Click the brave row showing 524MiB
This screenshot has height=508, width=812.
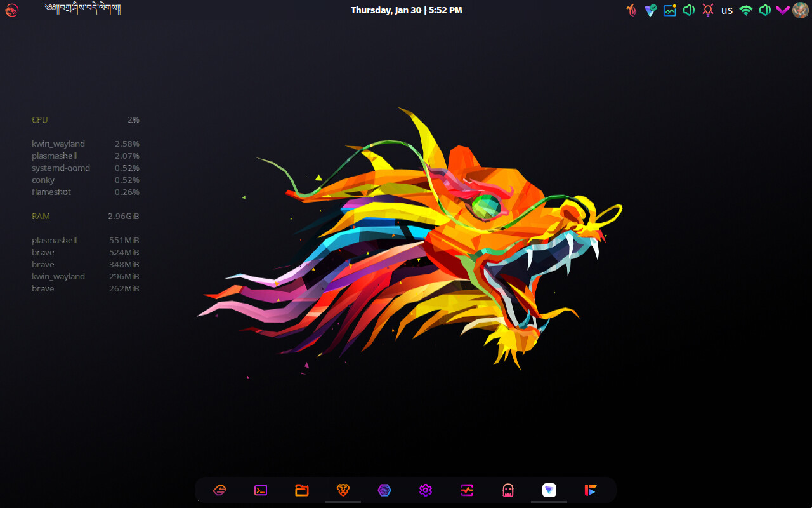click(86, 253)
